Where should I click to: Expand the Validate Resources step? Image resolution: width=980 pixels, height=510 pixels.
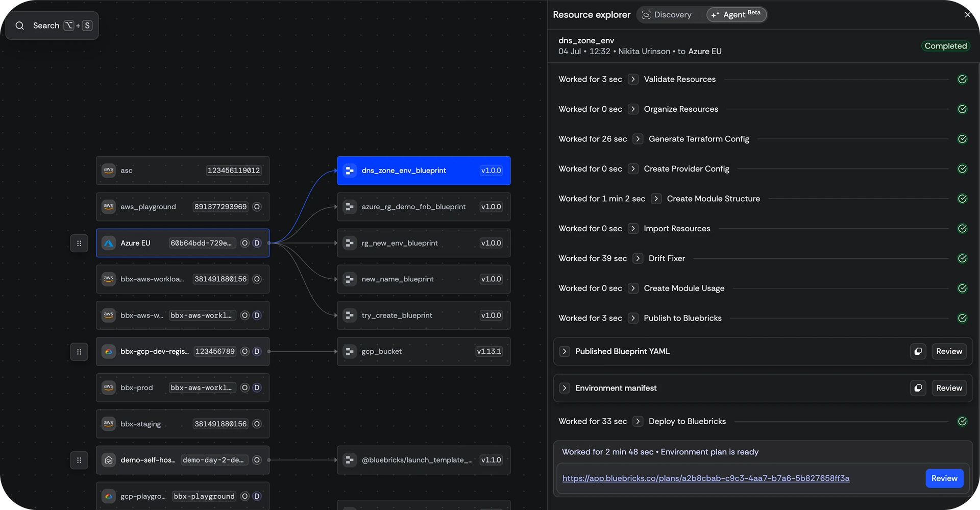point(633,79)
